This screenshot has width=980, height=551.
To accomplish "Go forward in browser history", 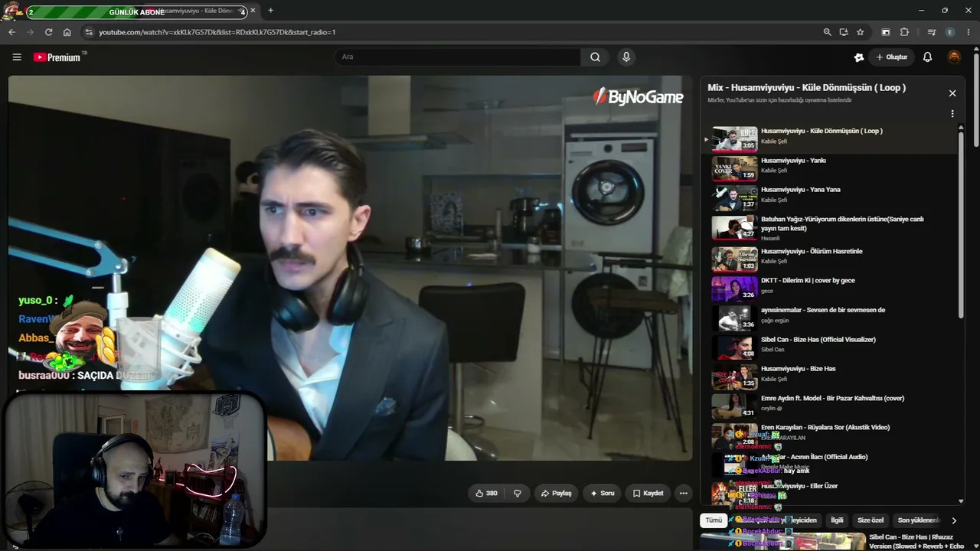I will pyautogui.click(x=30, y=32).
